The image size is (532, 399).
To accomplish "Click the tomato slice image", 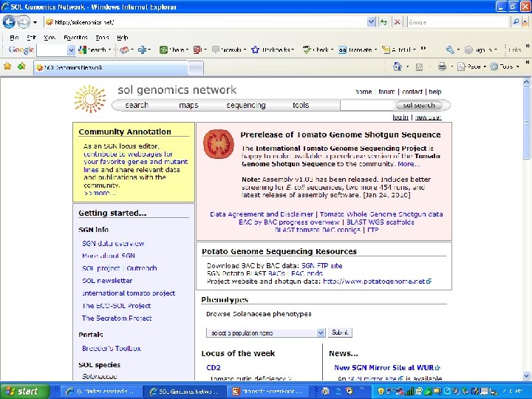I will pos(219,144).
